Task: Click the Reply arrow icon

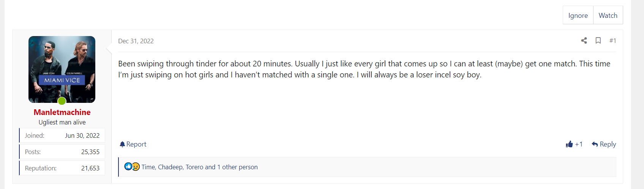Action: (595, 144)
